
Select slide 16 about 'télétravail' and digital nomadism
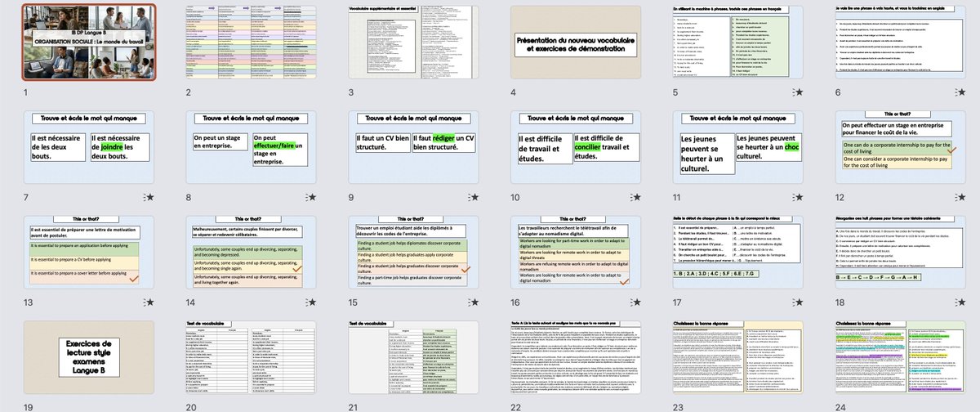[577, 252]
